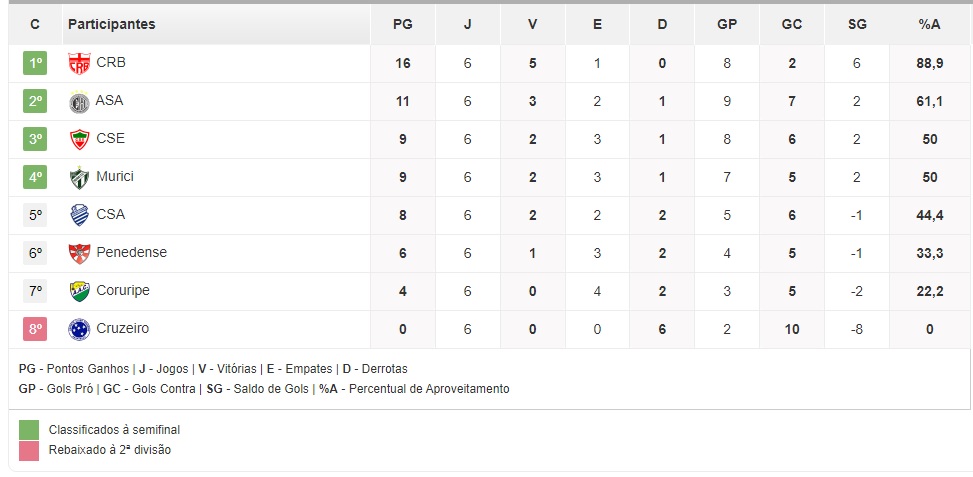Click the green semifinal legend swatch
The image size is (973, 477).
(x=29, y=429)
